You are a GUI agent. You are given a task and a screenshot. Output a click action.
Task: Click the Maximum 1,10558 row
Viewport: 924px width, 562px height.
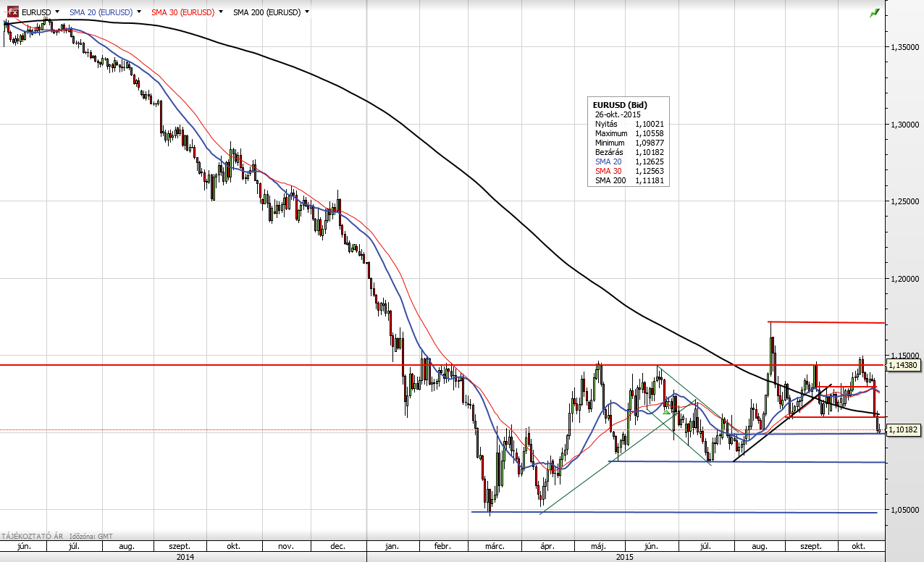(x=629, y=133)
